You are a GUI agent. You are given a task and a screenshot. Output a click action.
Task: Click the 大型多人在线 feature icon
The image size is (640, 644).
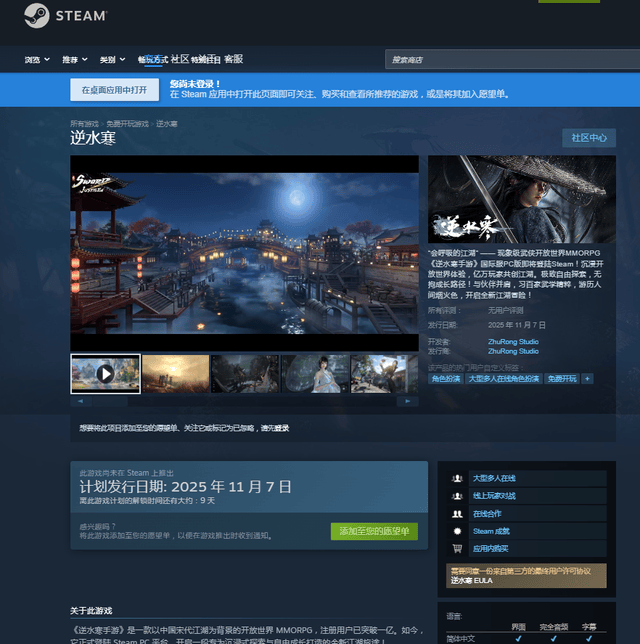457,478
